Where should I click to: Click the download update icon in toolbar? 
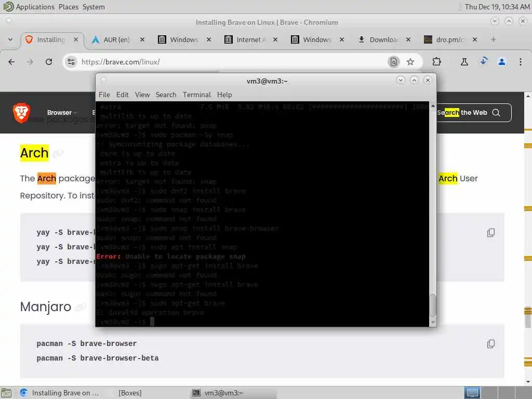[x=484, y=61]
